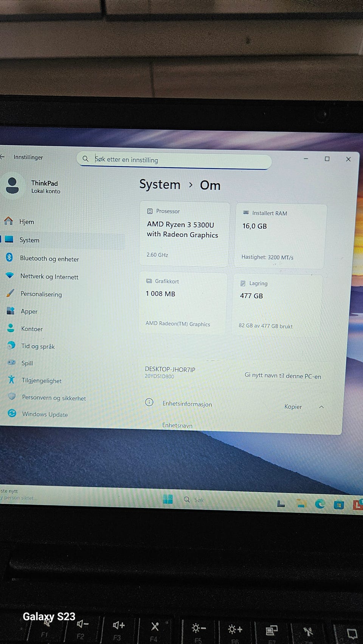The image size is (363, 644).
Task: Open File Explorer from the taskbar
Action: (x=301, y=503)
